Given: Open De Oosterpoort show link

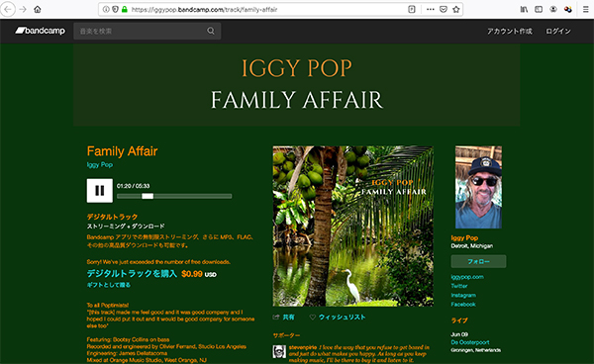Looking at the screenshot, I should point(470,342).
